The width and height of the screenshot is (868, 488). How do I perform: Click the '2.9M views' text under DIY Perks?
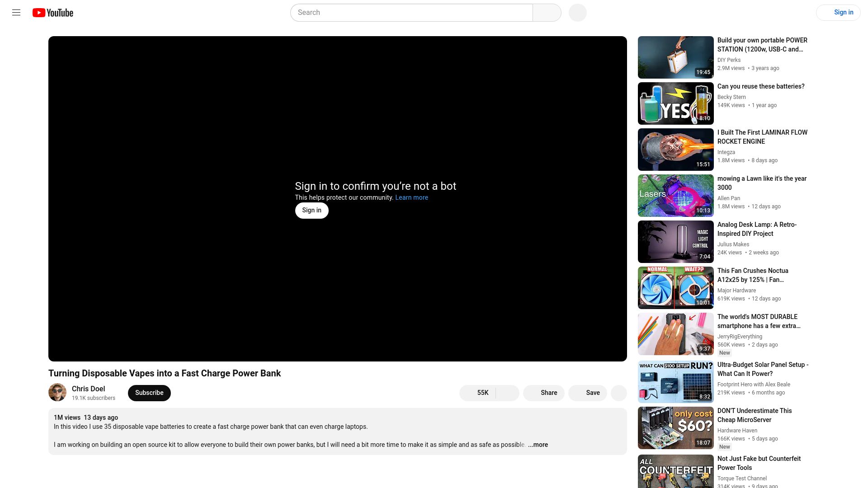pos(731,68)
